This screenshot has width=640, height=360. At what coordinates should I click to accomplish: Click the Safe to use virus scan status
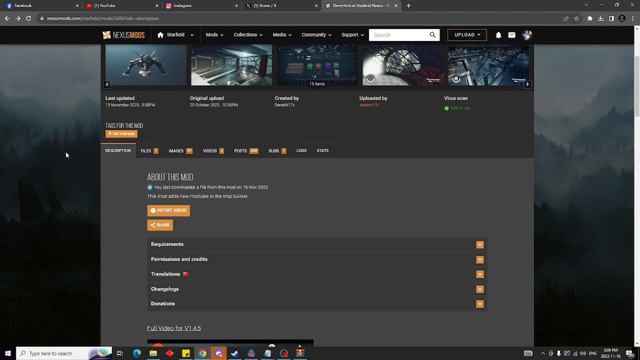pyautogui.click(x=457, y=108)
